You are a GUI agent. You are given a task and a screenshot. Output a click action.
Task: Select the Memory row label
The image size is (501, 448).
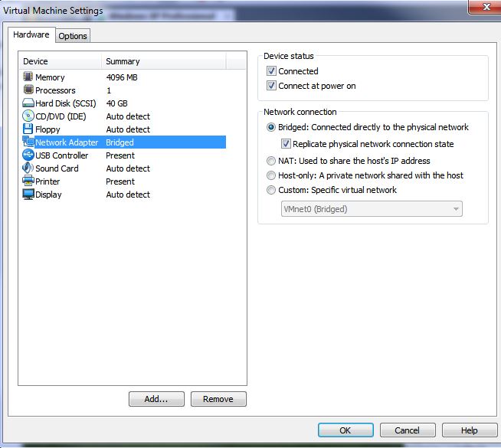click(50, 77)
